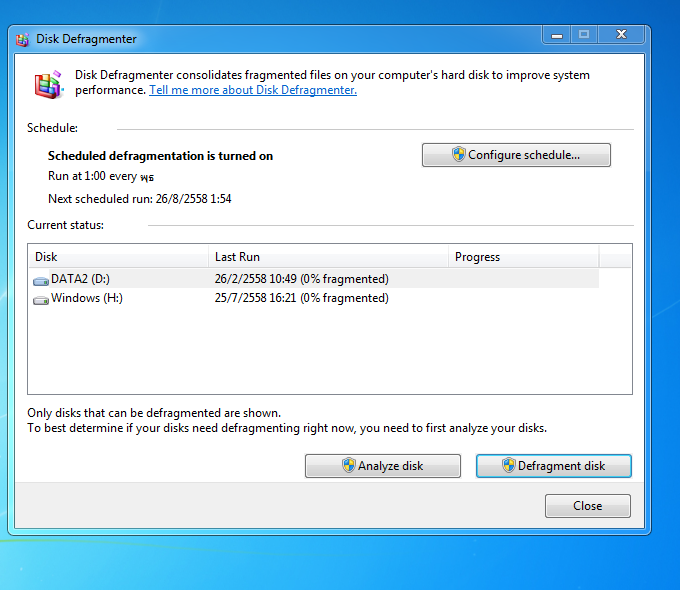Click 'Next scheduled run: 26/8/2558 1:54' text
Viewport: 680px width, 590px height.
point(140,199)
